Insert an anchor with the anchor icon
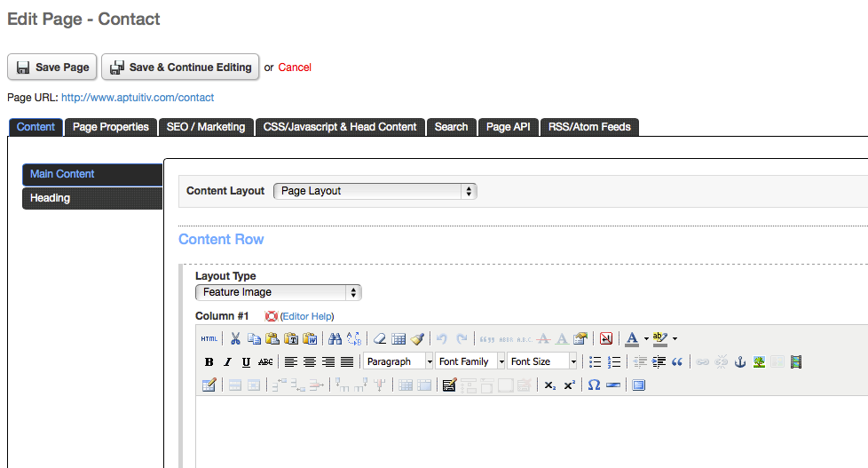Image resolution: width=868 pixels, height=468 pixels. 740,361
